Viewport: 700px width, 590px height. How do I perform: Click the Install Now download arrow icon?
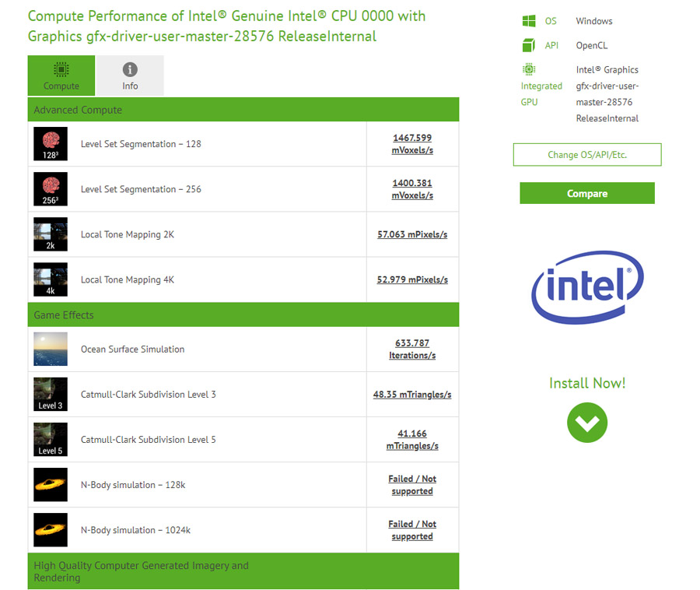tap(587, 423)
